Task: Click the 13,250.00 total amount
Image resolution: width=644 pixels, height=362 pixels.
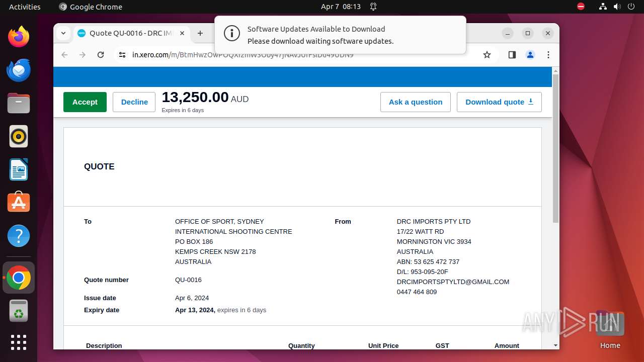Action: [x=195, y=97]
